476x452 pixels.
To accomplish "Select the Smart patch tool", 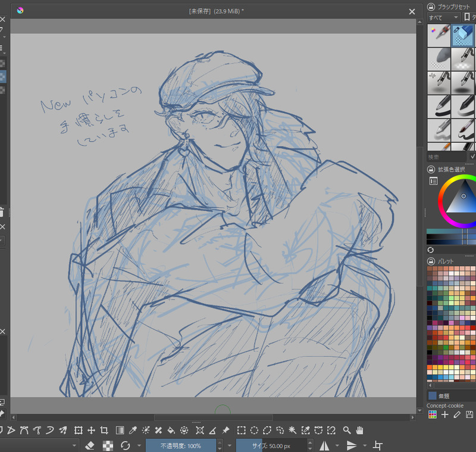I will (x=158, y=430).
